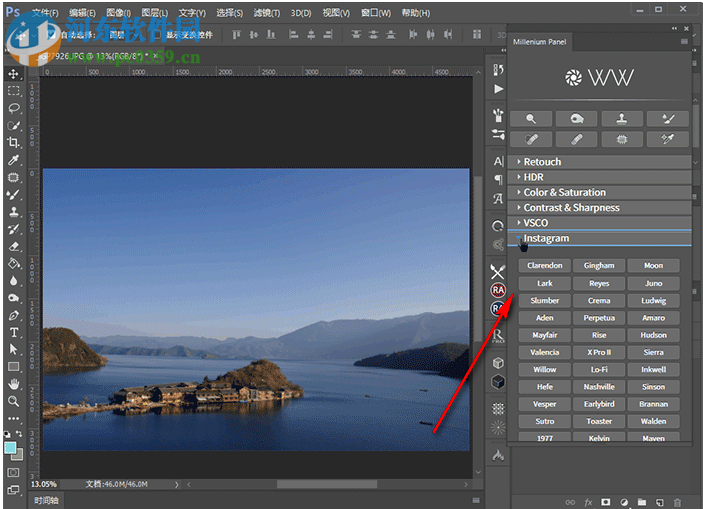Apply the Nashville filter
This screenshot has height=509, width=703.
599,387
